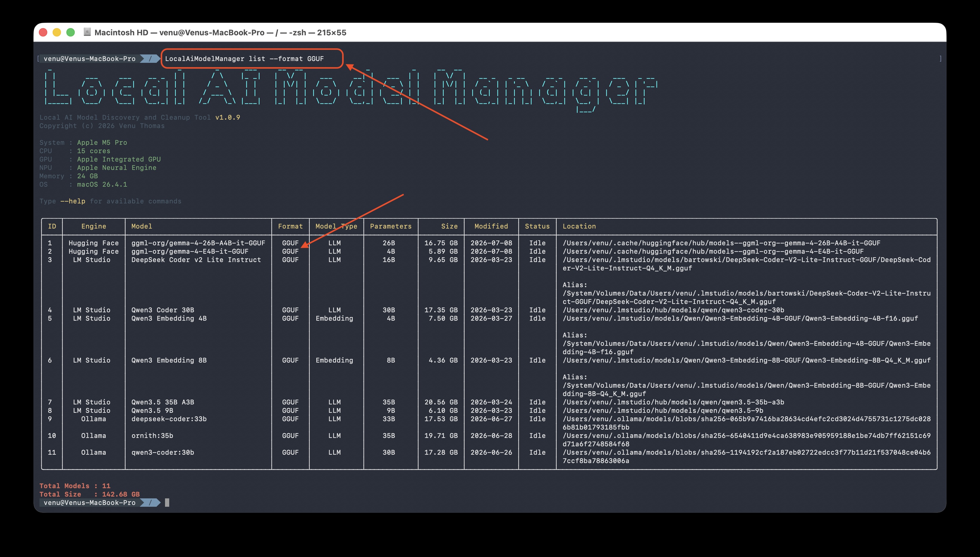Click the parameters value '33B'
The width and height of the screenshot is (980, 557).
tap(389, 419)
